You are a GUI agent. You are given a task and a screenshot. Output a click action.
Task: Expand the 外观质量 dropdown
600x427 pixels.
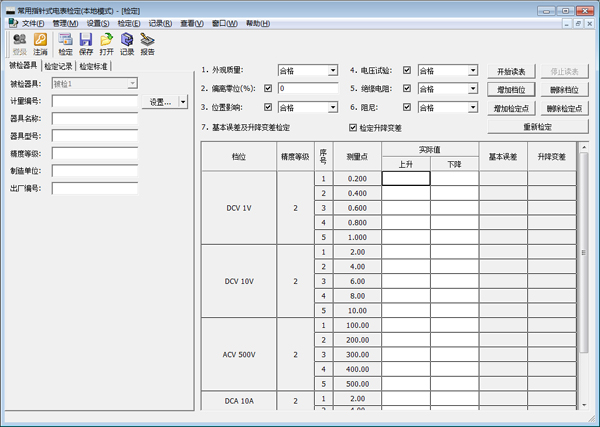(333, 71)
